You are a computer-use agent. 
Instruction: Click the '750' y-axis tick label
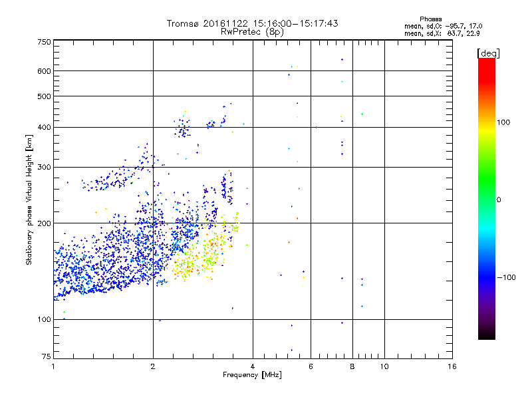(44, 42)
